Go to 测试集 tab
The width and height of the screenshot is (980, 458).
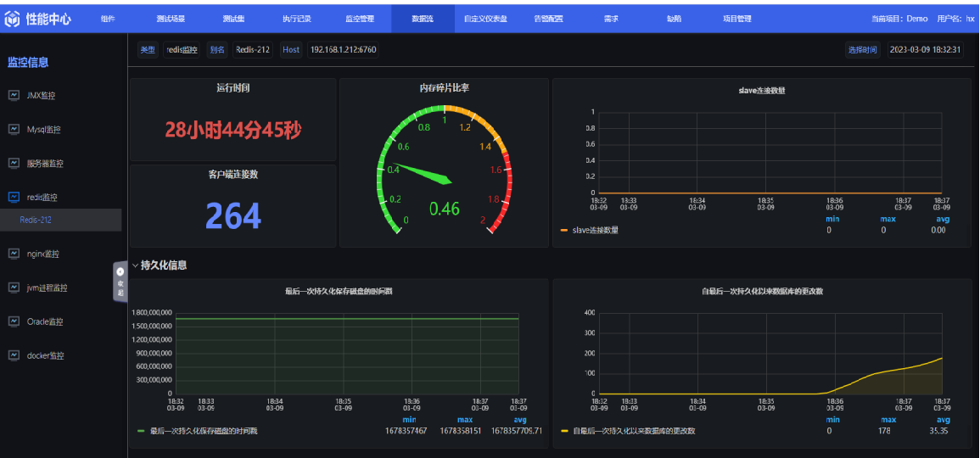[233, 19]
